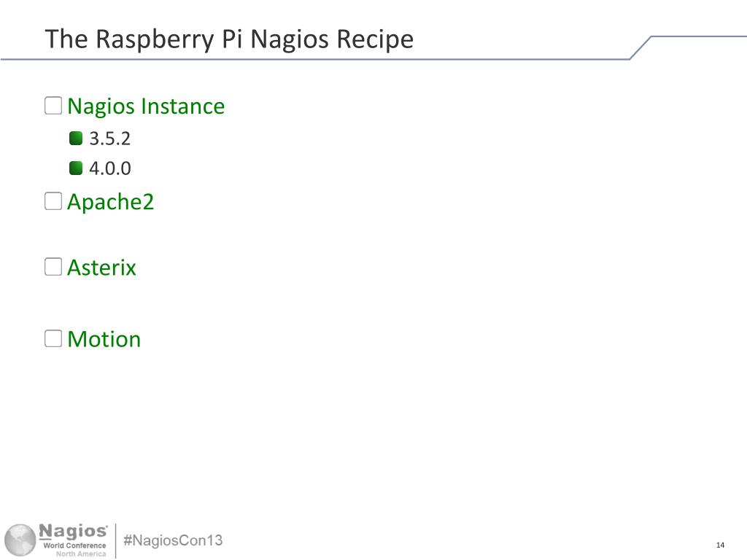Click the slide title Raspberry Pi Nagios Recipe
This screenshot has height=560, width=747.
(229, 39)
